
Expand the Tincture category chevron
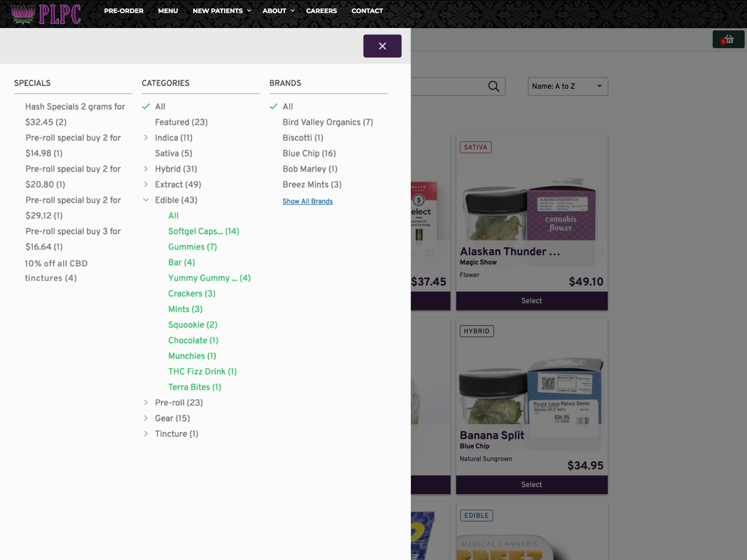point(146,434)
